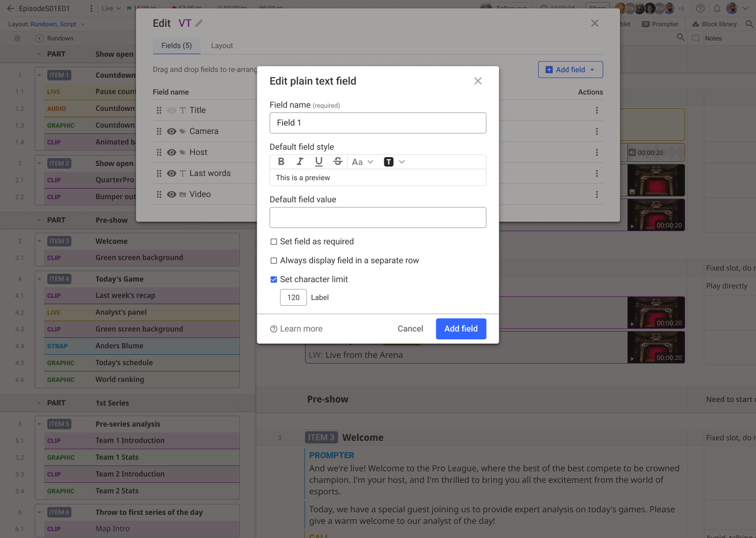Open Add field dropdown in Edit VT panel
The image size is (756, 538).
tap(570, 70)
